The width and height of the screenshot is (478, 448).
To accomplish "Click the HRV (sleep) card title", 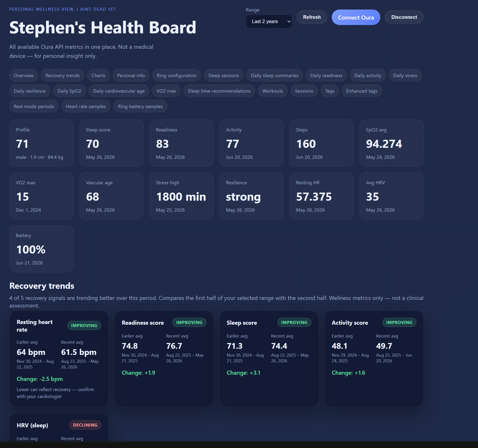I will click(x=32, y=425).
